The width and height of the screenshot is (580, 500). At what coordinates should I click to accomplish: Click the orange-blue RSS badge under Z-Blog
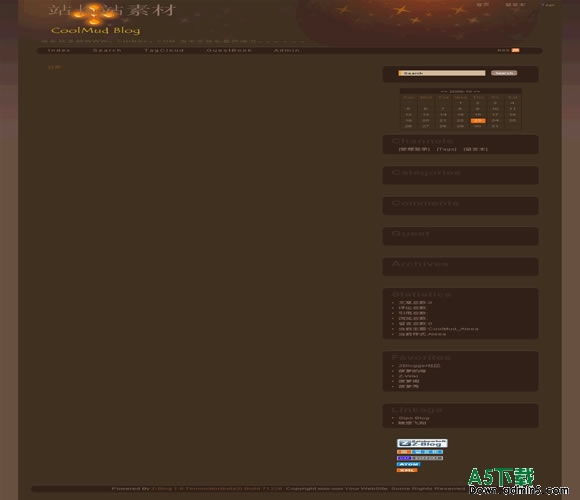tap(420, 452)
